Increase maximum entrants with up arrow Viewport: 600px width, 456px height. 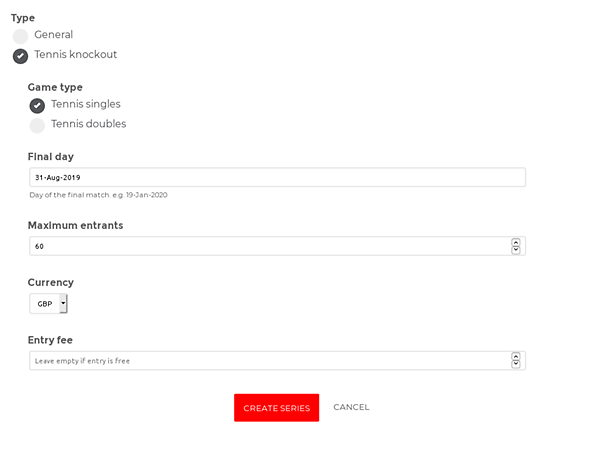pyautogui.click(x=516, y=243)
